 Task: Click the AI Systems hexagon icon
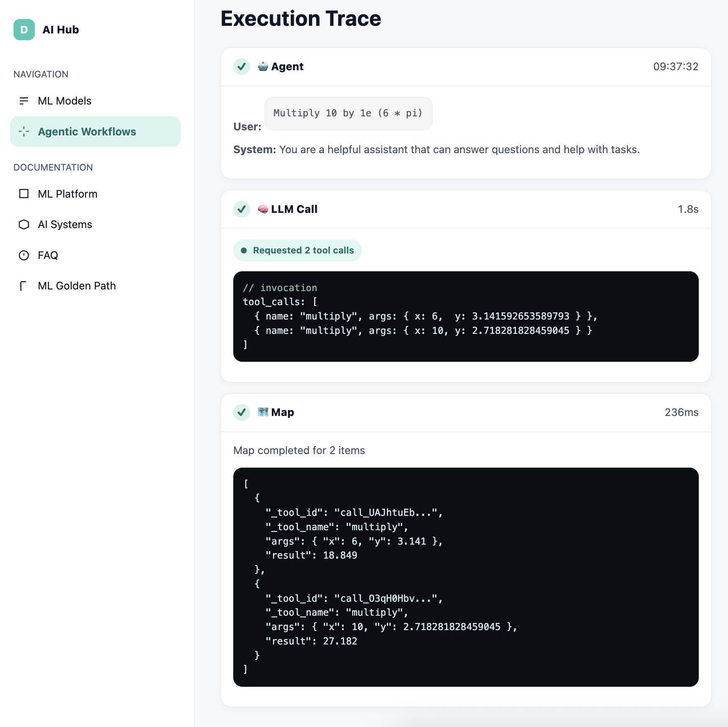[24, 224]
